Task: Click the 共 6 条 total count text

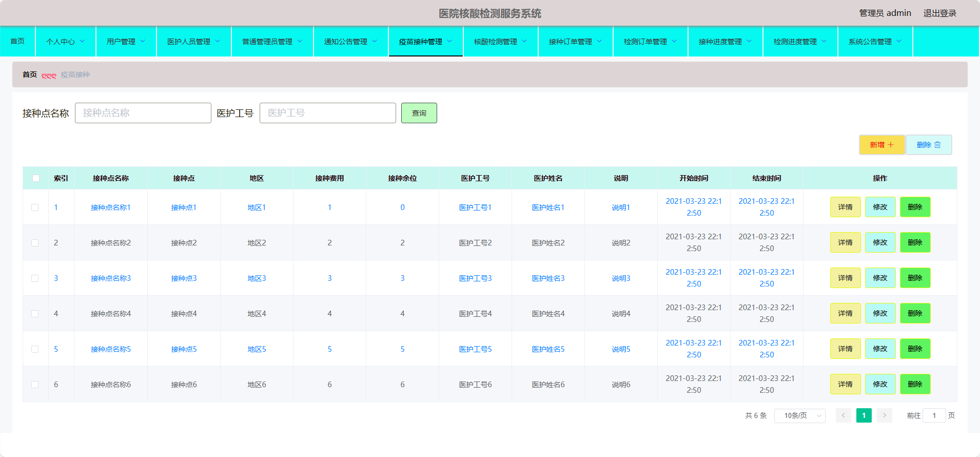Action: pyautogui.click(x=756, y=415)
